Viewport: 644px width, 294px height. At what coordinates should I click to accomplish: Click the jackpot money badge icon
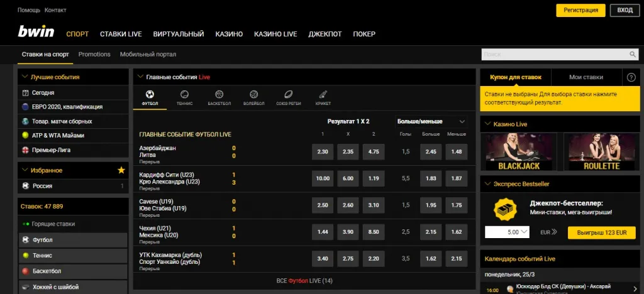[504, 209]
